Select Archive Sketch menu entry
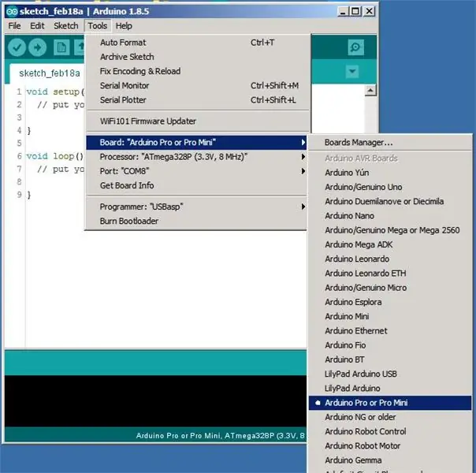The image size is (476, 473). pos(197,57)
